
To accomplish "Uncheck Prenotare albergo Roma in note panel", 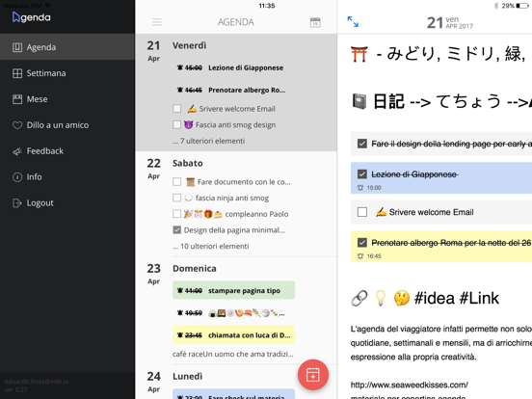I will (x=362, y=243).
